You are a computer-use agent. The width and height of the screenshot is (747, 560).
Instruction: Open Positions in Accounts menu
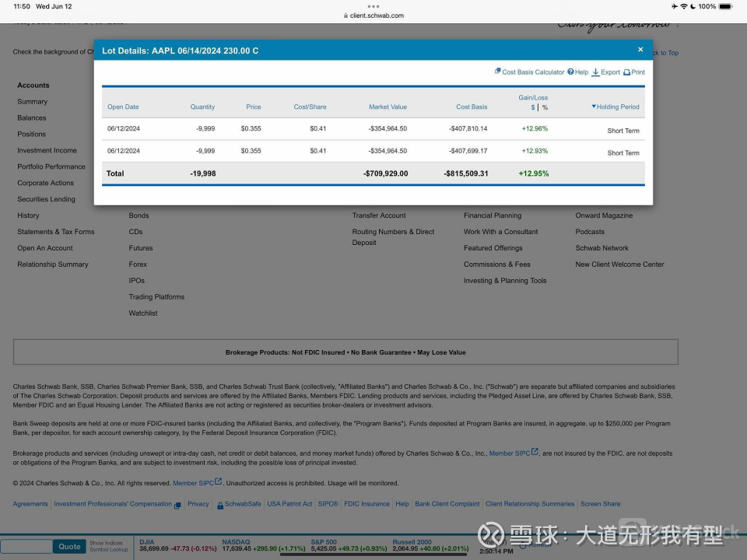(32, 135)
